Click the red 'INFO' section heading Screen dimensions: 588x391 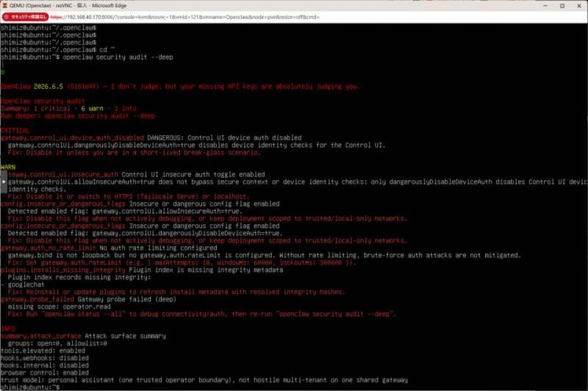click(x=8, y=329)
